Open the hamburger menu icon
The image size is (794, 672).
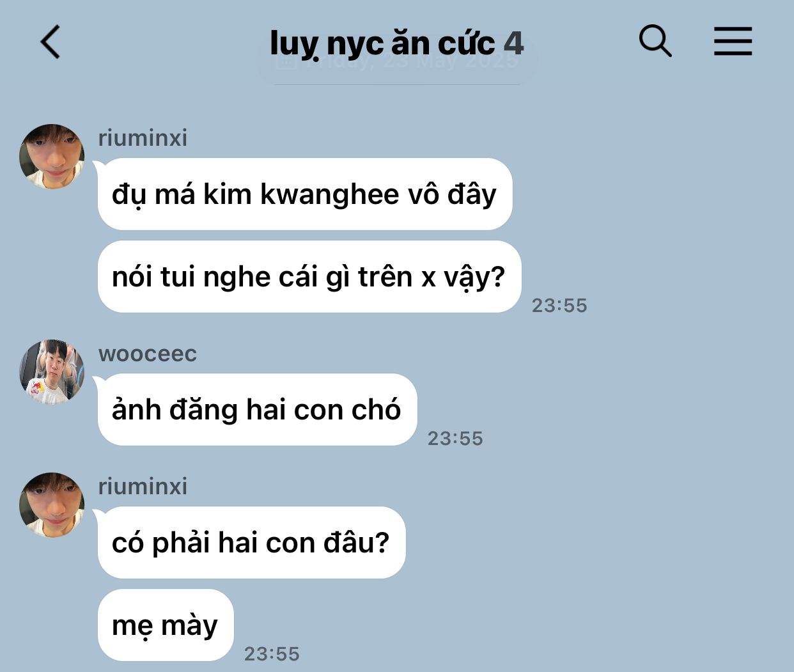click(x=733, y=42)
